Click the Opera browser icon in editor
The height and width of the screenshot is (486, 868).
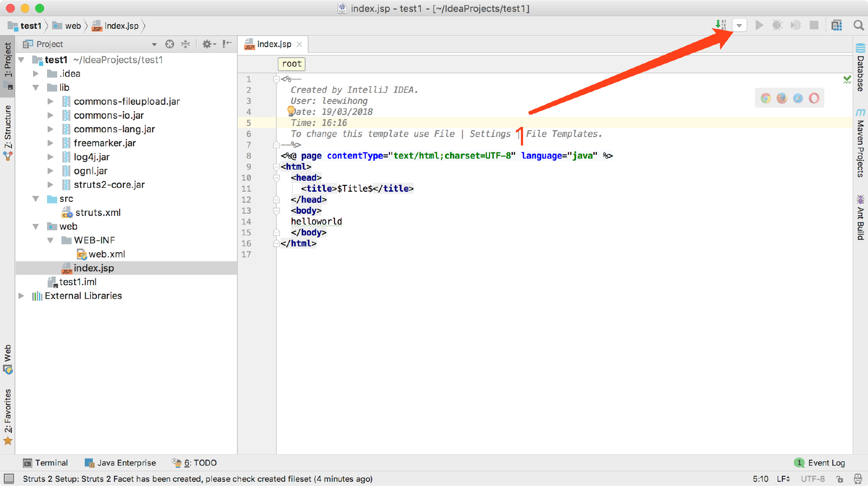814,98
